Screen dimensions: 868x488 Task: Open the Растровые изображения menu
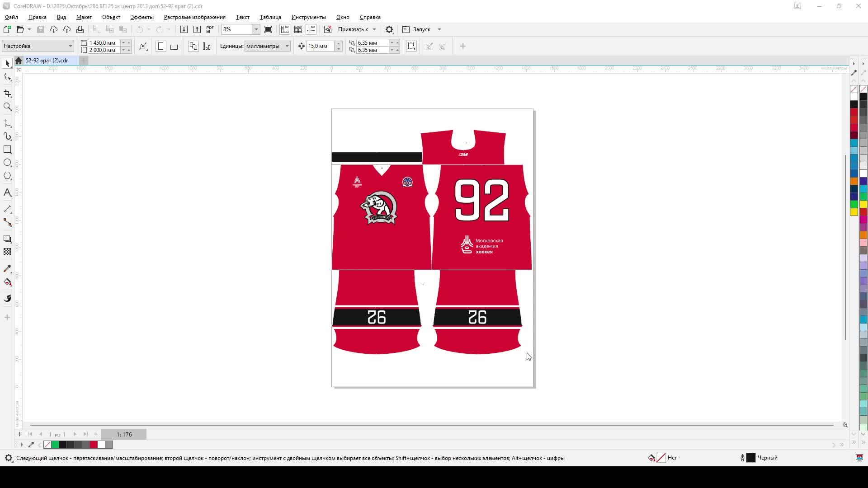[194, 17]
